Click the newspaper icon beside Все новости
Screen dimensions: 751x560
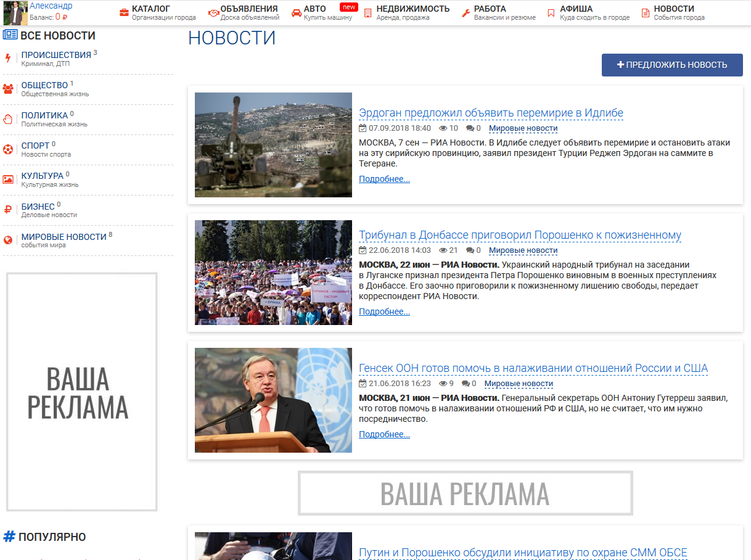(x=10, y=35)
